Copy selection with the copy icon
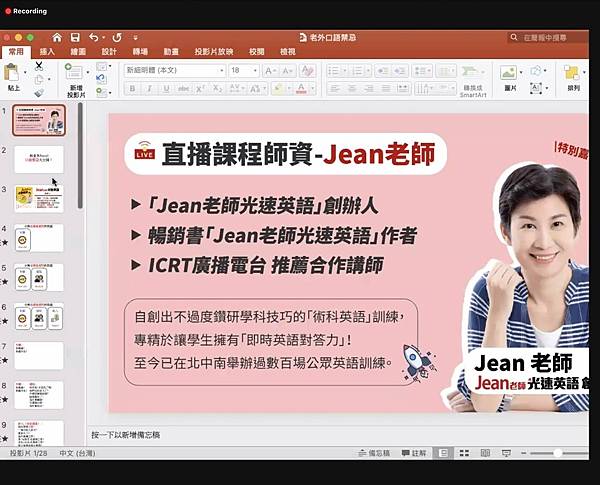600x485 pixels. tap(39, 80)
